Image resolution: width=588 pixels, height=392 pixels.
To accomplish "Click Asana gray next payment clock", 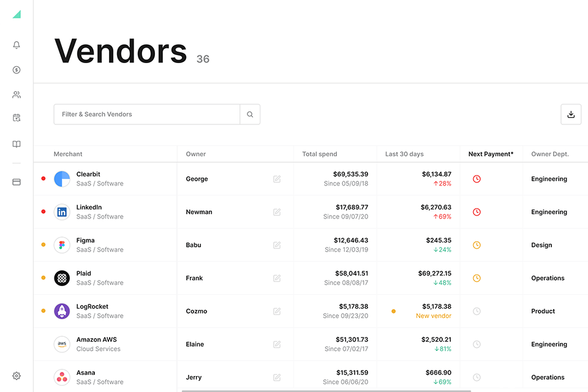I will pos(477,377).
